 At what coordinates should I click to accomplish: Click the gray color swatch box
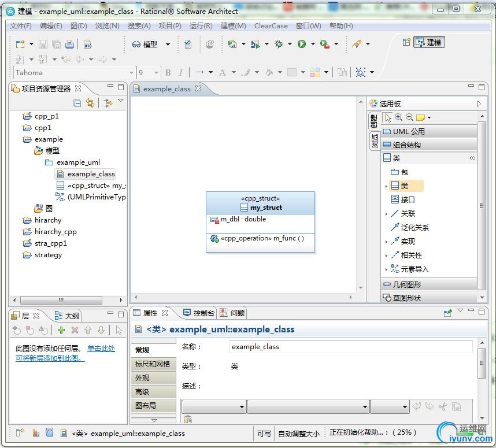pos(292,72)
